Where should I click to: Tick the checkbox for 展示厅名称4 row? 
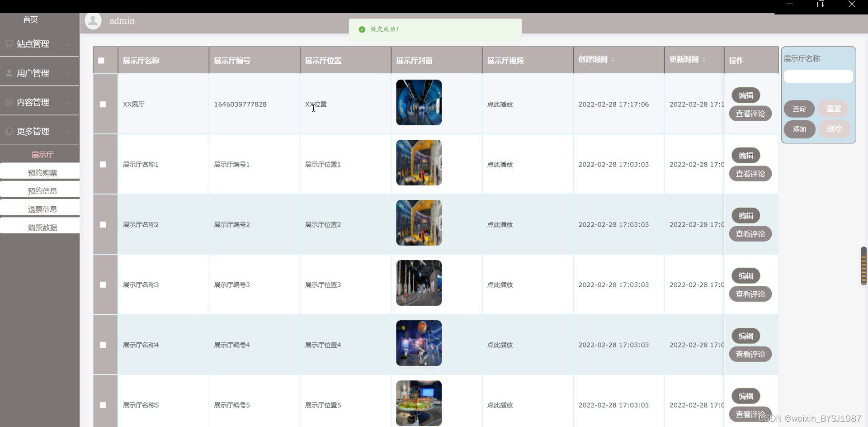click(103, 345)
